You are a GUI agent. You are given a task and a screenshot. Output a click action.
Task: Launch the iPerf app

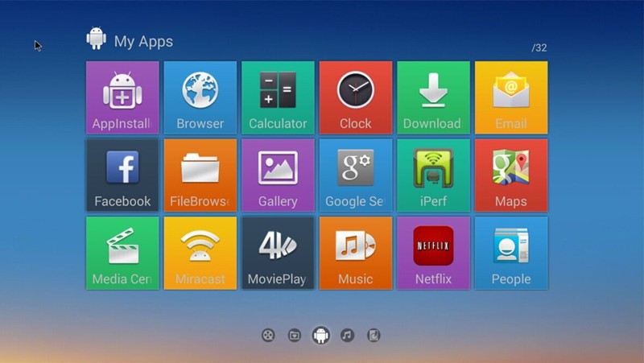432,175
